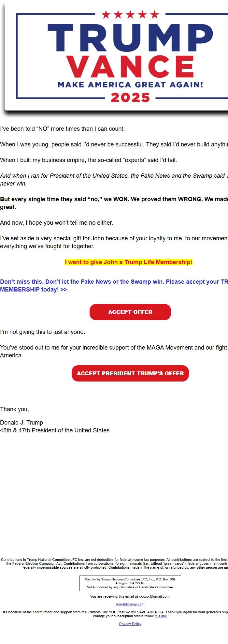Screen dimensions: 228x644
Task: Click the center red star in the banner
Action: (x=130, y=15)
